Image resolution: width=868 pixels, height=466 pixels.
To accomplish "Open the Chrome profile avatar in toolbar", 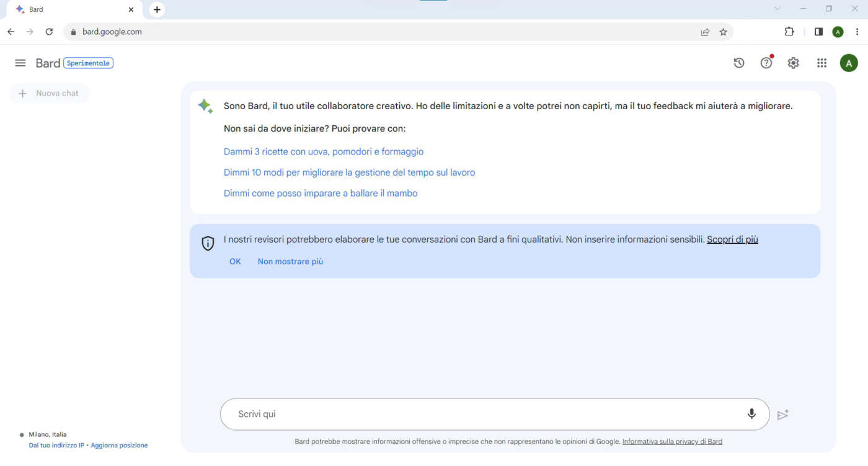I will point(838,32).
